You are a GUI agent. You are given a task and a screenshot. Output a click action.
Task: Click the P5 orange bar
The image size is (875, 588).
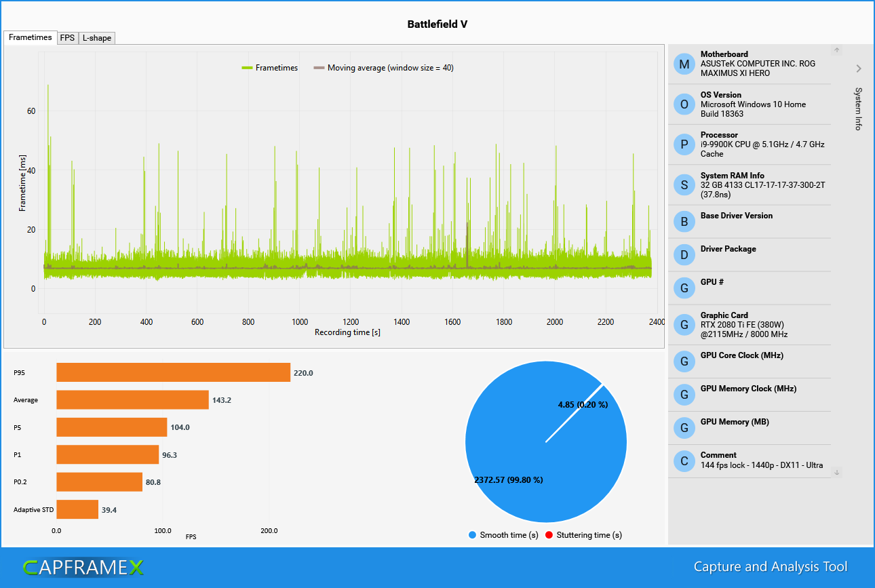111,427
